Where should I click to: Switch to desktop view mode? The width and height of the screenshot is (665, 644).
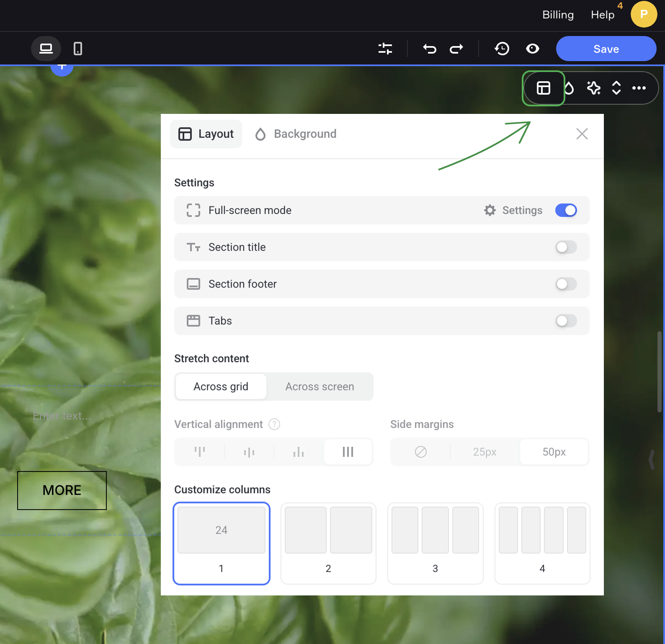(46, 49)
